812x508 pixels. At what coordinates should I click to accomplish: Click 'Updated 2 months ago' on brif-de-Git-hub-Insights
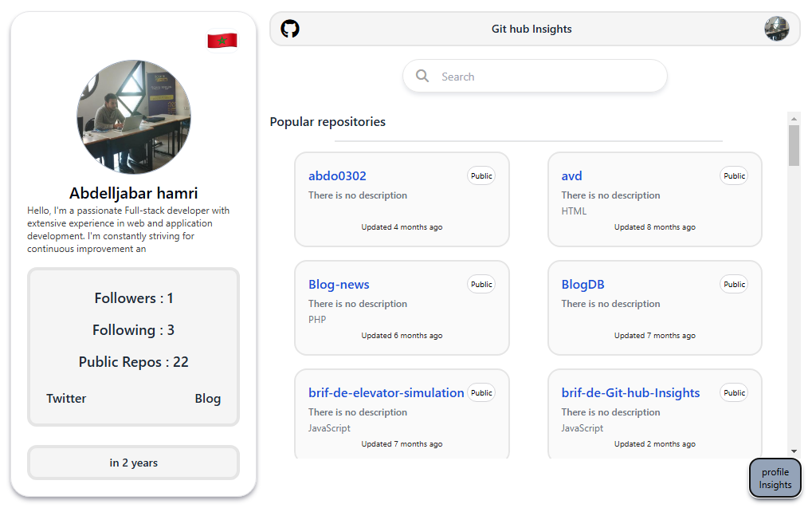point(654,443)
